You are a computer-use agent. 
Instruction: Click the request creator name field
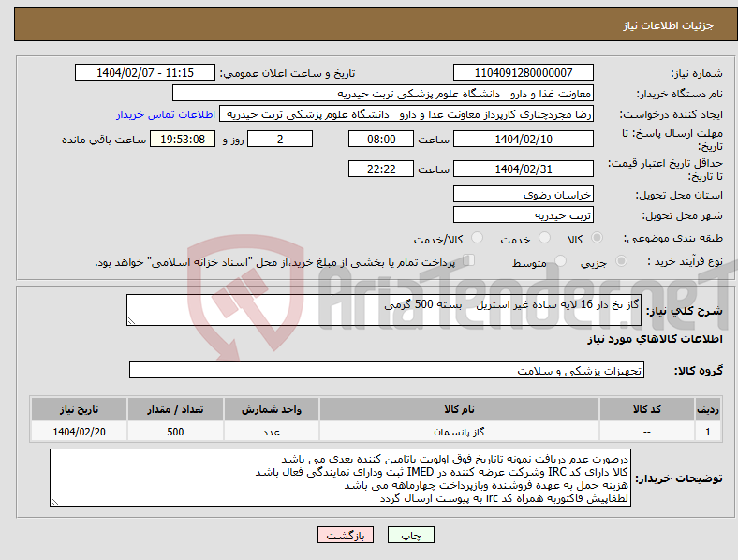406,114
